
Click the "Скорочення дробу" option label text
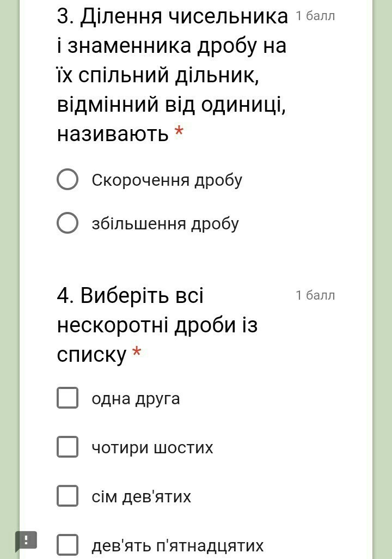tap(167, 180)
